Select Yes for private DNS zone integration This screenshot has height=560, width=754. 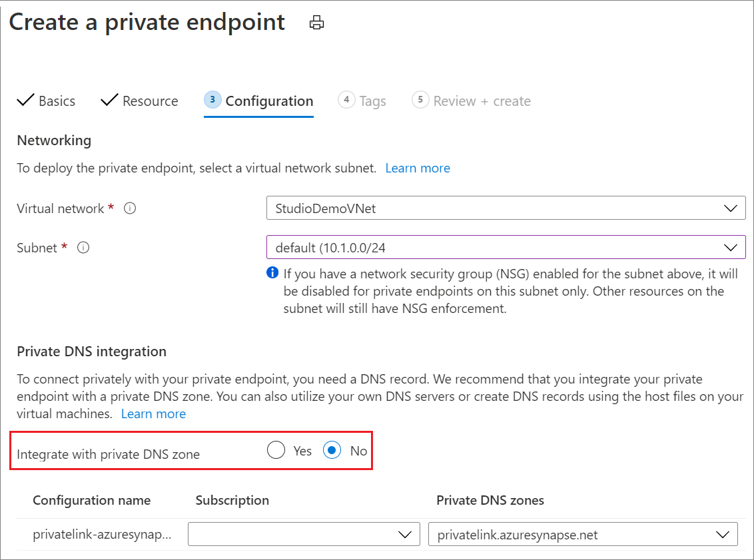pos(276,450)
